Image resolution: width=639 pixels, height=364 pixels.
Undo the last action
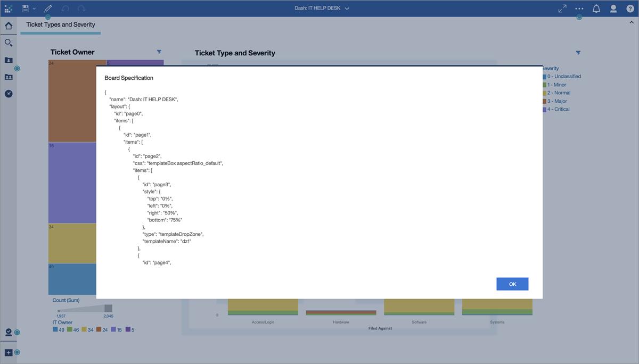point(65,8)
